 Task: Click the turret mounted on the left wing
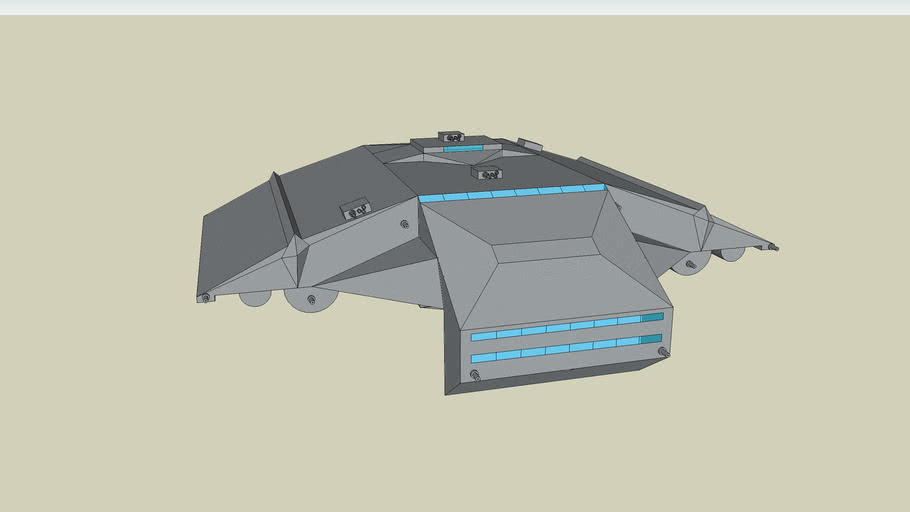click(355, 210)
